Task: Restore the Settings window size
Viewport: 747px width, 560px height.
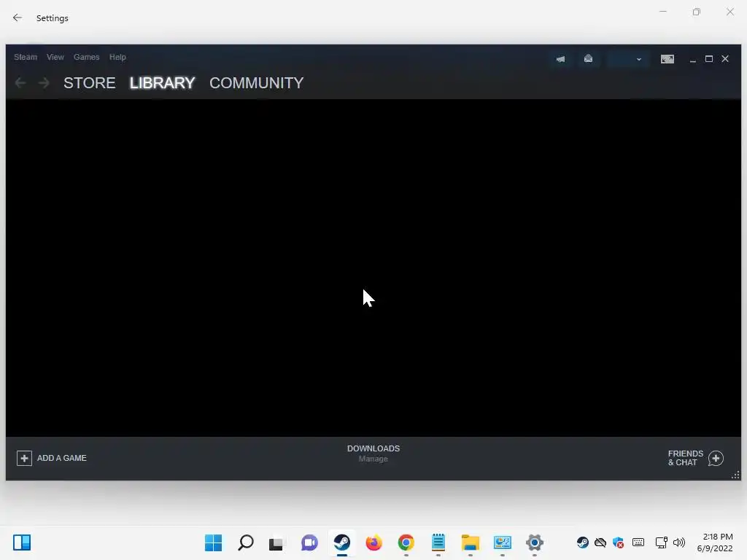Action: point(697,12)
